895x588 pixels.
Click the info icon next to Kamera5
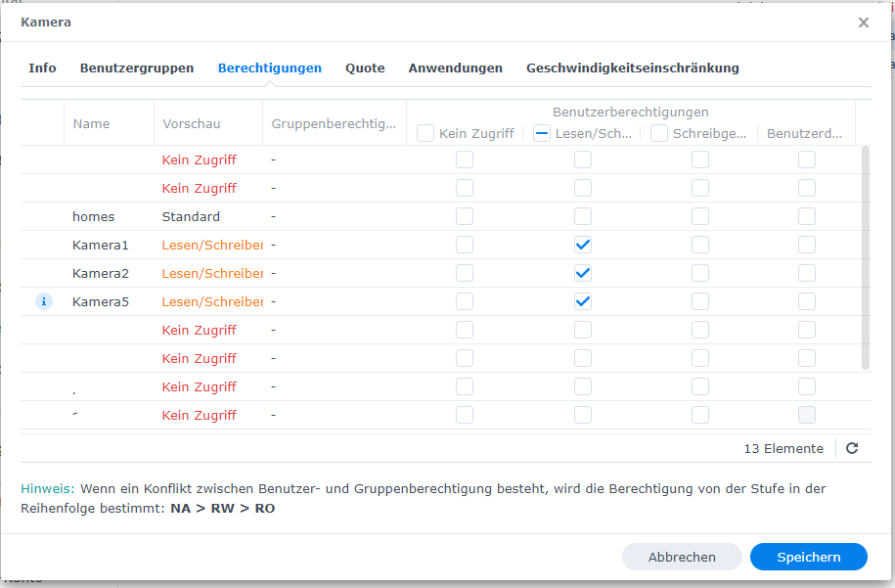44,301
